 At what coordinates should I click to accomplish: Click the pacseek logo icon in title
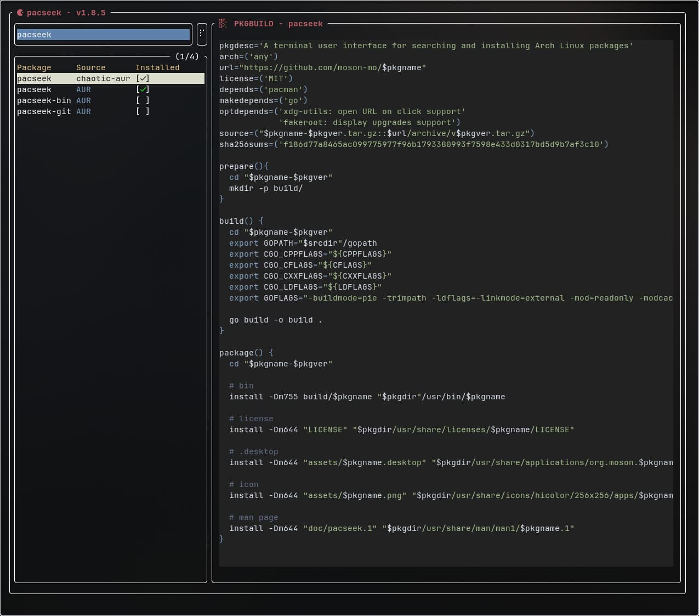(x=20, y=13)
